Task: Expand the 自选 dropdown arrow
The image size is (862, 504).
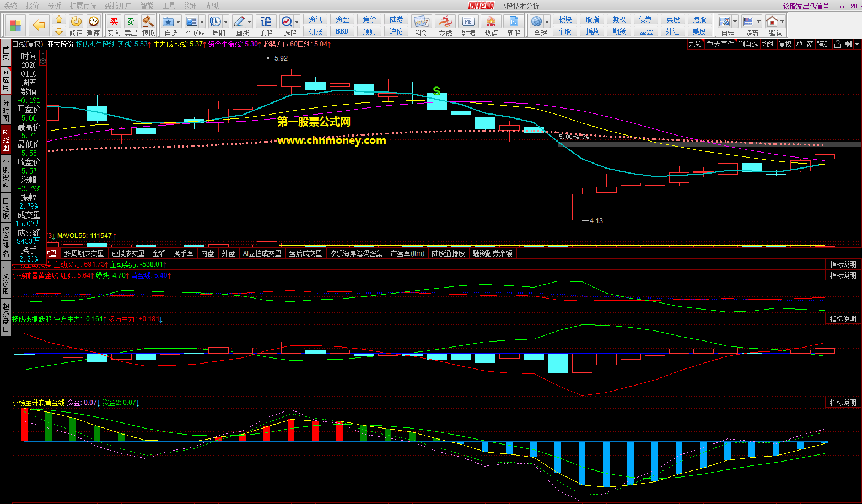Action: click(x=179, y=22)
